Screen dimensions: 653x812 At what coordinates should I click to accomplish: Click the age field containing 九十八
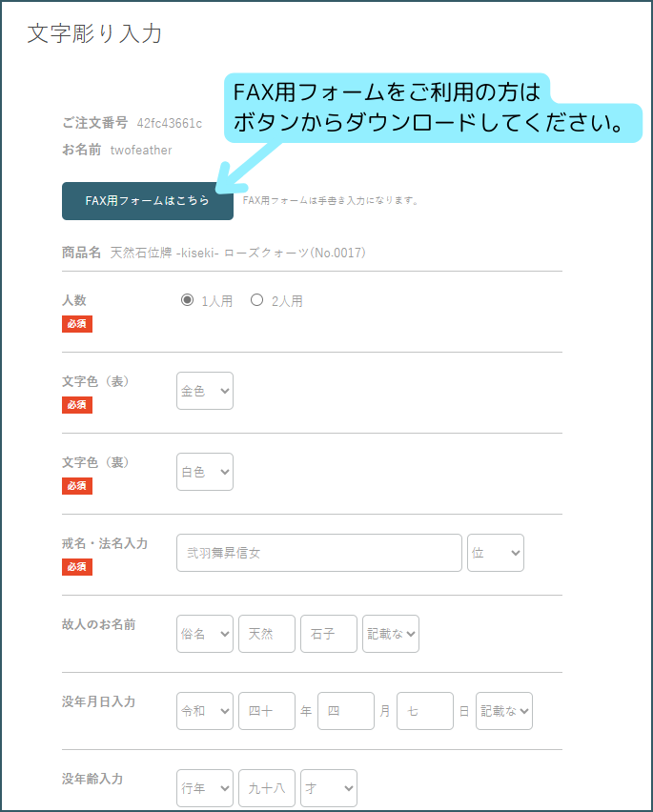[x=266, y=788]
